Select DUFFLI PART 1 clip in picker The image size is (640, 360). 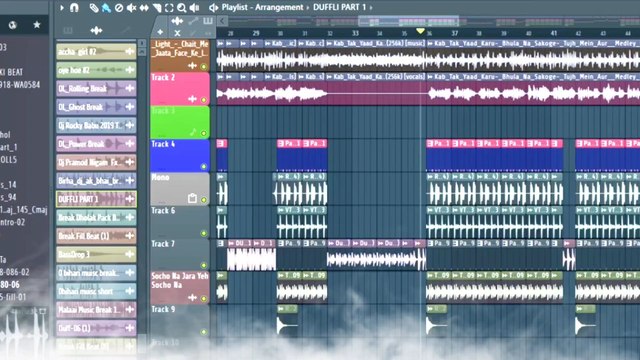96,199
